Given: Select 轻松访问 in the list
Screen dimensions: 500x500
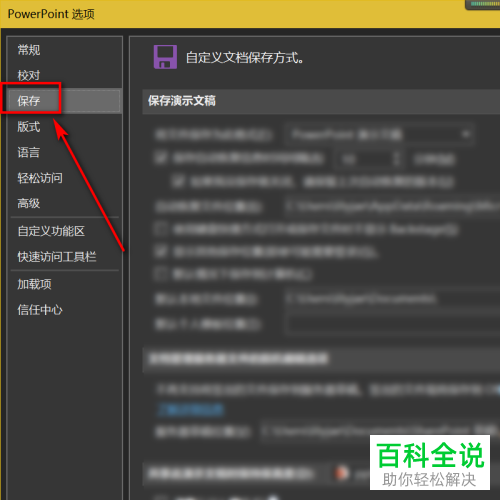Looking at the screenshot, I should click(40, 178).
